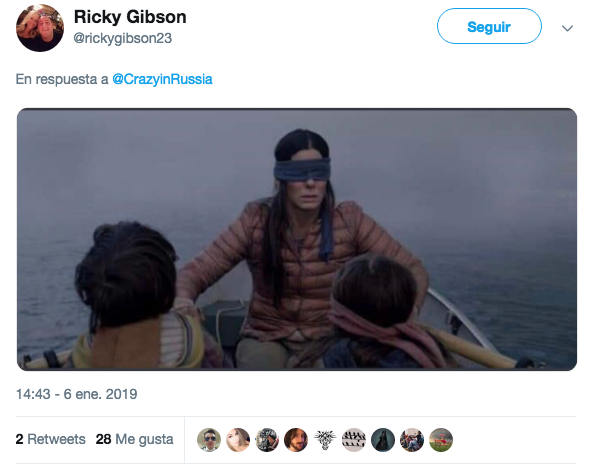Open Ricky Gibson's profile avatar
The width and height of the screenshot is (592, 473).
(40, 28)
